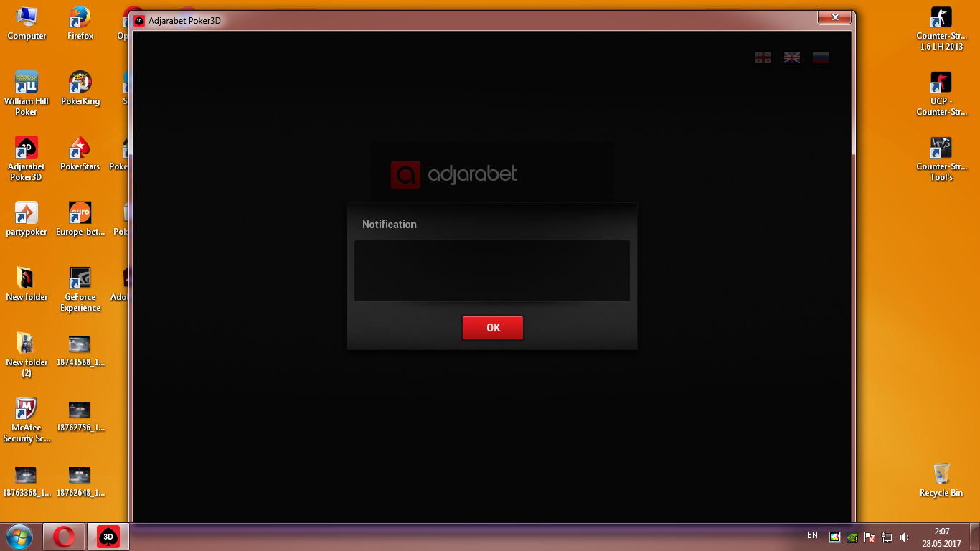Open the Action Center flag icon
The width and height of the screenshot is (980, 551).
point(869,537)
